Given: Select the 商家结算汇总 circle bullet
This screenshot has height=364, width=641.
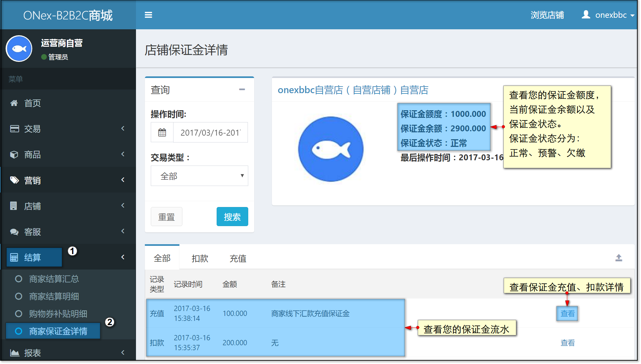Looking at the screenshot, I should (19, 279).
